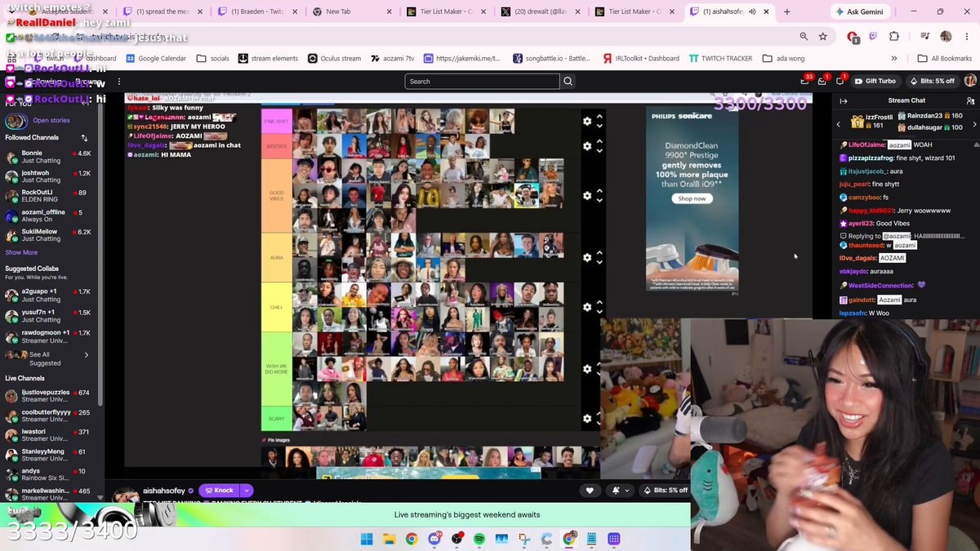Open stream elements bookmark
The image size is (980, 551).
pos(268,59)
